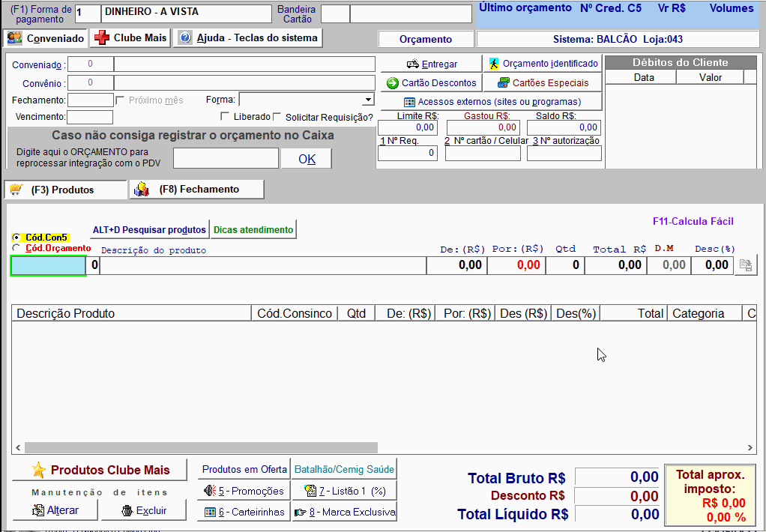Image resolution: width=766 pixels, height=532 pixels.
Task: Click the ORÇAMENTO reprocess input field
Action: click(226, 158)
